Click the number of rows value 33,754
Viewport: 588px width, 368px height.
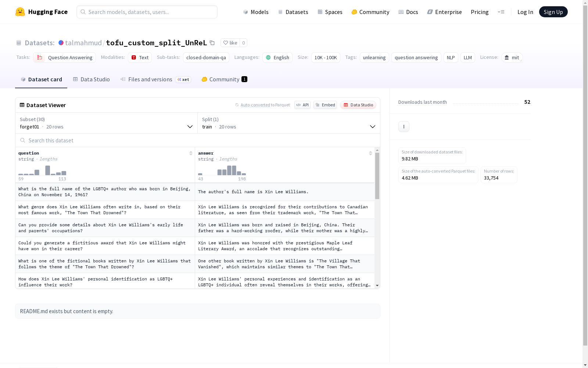point(491,178)
